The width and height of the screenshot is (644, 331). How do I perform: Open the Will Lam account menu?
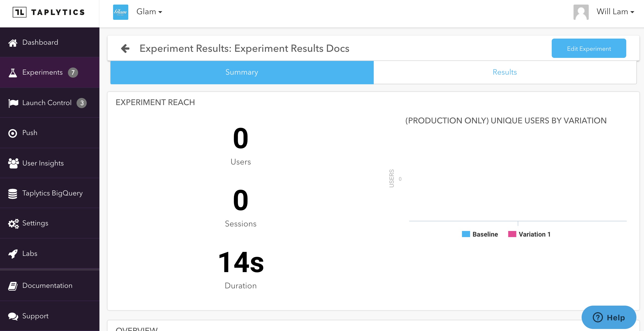click(x=615, y=12)
